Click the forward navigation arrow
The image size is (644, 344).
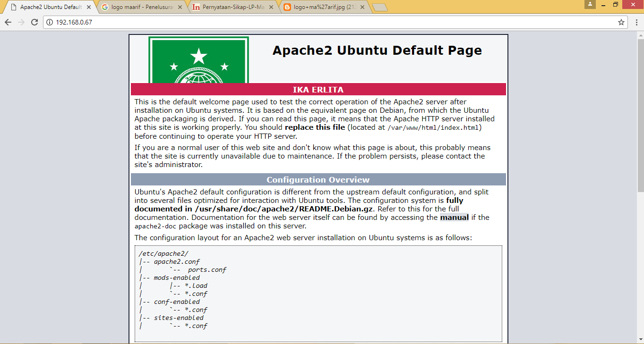pos(21,22)
